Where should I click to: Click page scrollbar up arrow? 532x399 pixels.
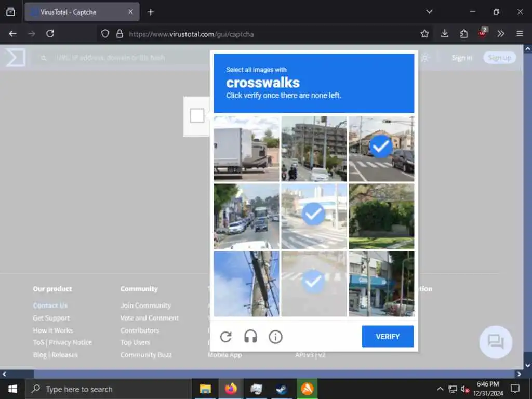[528, 49]
